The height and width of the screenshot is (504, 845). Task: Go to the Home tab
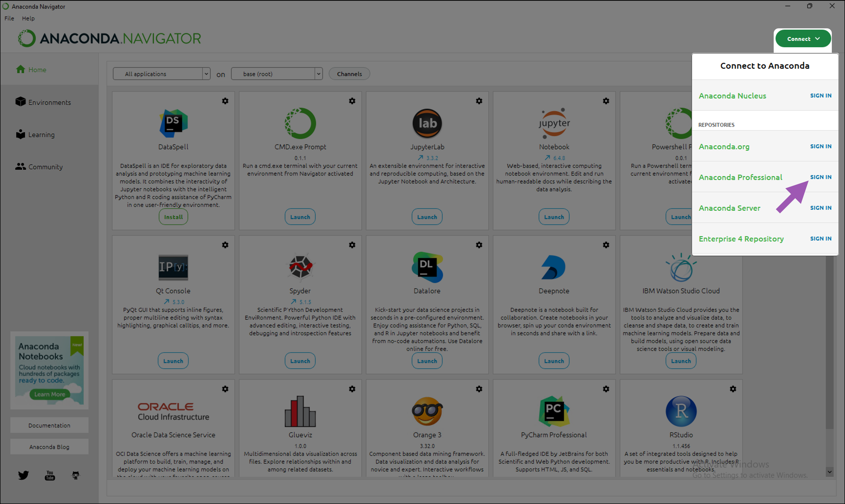(49, 69)
